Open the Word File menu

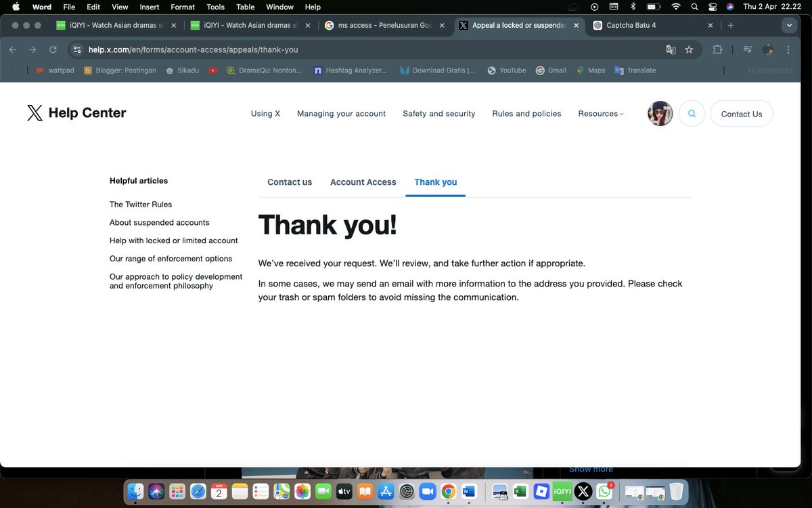click(x=69, y=7)
